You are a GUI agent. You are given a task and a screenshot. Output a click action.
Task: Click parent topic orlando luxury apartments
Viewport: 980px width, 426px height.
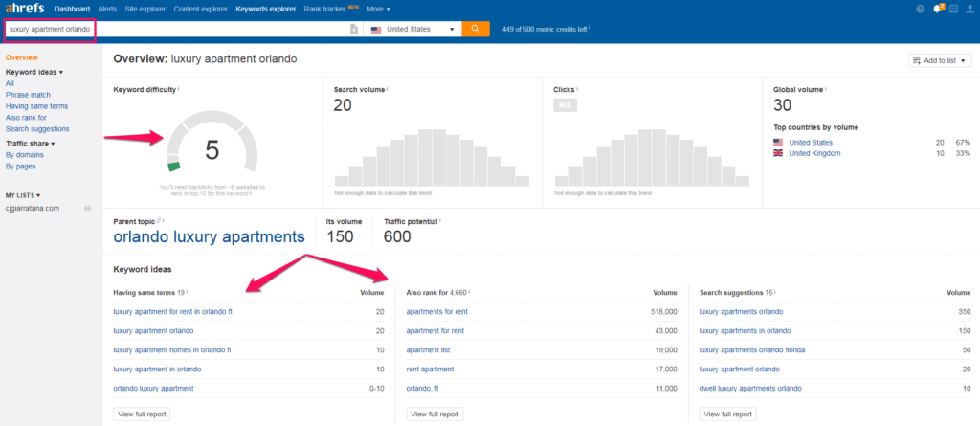click(x=209, y=237)
